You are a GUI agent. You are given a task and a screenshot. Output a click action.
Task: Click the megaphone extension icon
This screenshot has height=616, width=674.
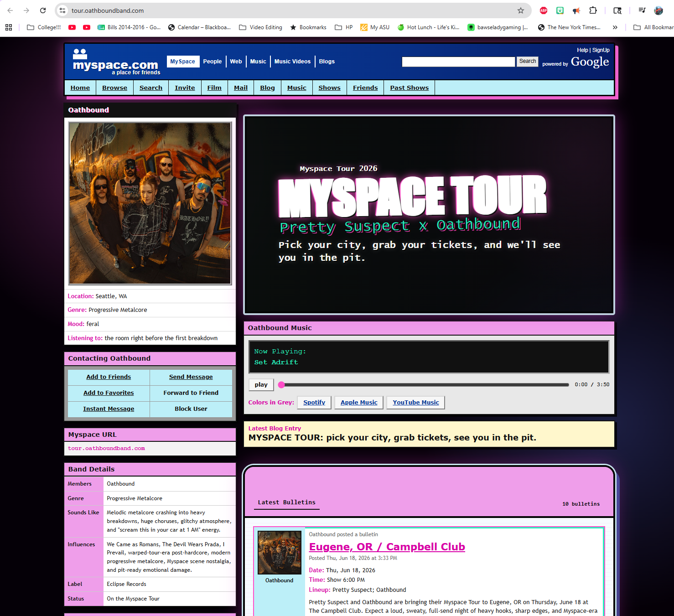click(x=576, y=10)
